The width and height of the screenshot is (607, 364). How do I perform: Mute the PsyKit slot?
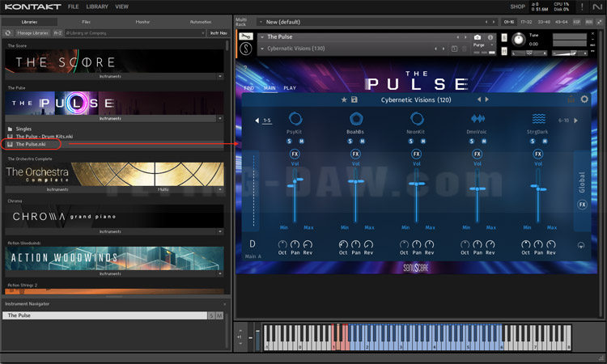[302, 142]
